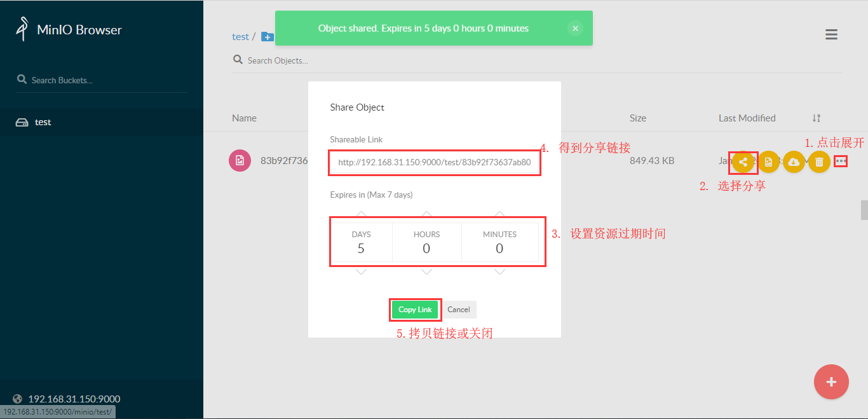Open the test breadcrumb link

(x=240, y=36)
